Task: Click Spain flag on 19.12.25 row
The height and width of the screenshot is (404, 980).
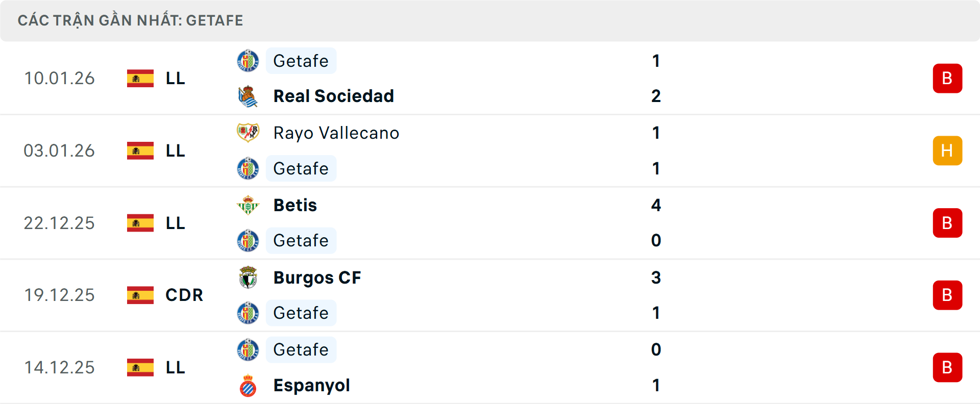Action: tap(140, 295)
